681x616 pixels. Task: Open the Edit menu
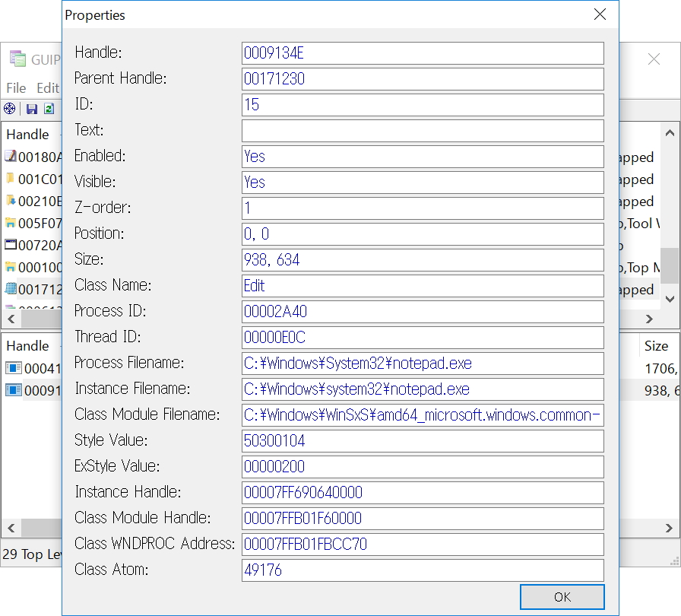[x=48, y=88]
